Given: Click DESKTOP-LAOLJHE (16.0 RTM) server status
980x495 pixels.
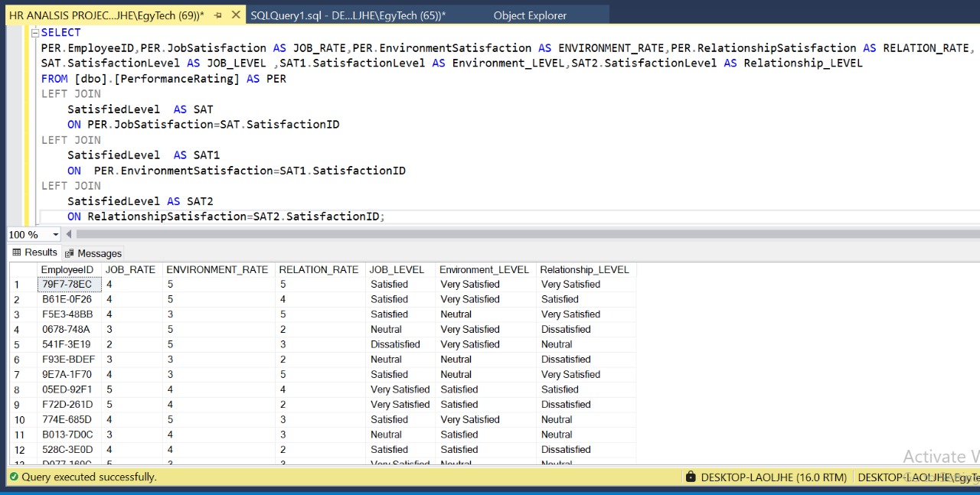Looking at the screenshot, I should (x=774, y=477).
